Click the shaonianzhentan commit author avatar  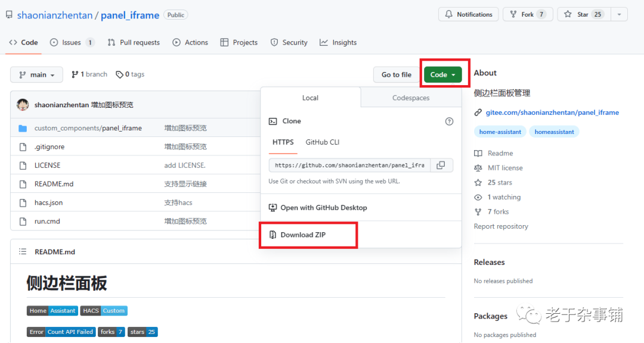tap(23, 105)
